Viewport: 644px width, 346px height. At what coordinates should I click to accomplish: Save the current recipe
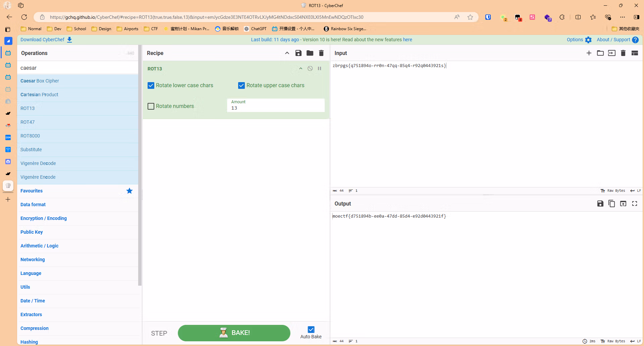[298, 53]
